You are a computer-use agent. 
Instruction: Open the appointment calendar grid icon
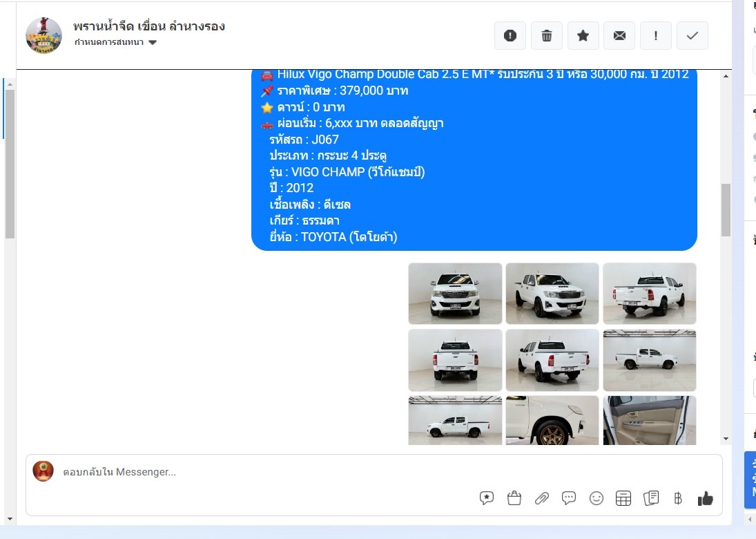[x=623, y=498]
